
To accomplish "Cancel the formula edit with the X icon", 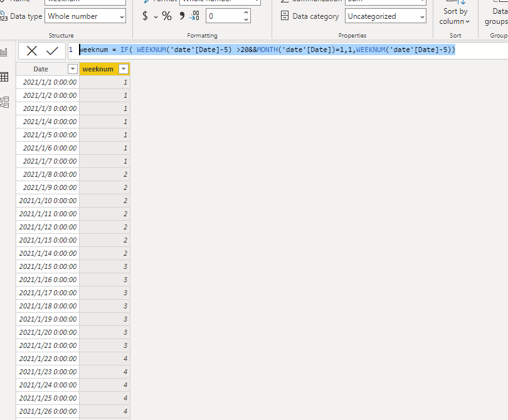I will pos(32,51).
